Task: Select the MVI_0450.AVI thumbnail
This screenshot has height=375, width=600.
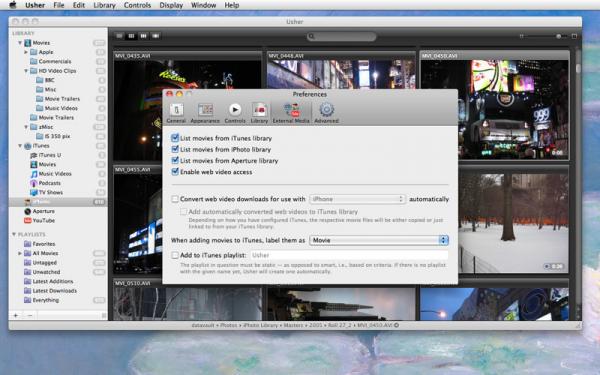Action: (495, 105)
